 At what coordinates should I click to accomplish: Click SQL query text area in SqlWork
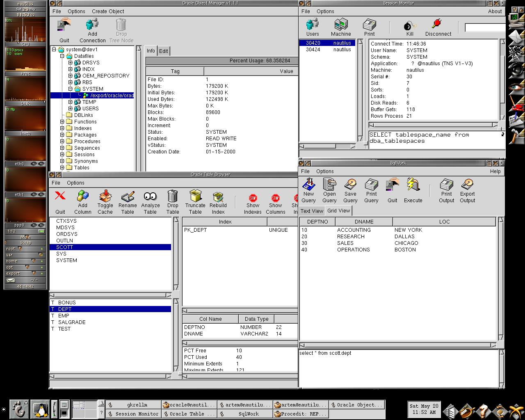coord(398,368)
